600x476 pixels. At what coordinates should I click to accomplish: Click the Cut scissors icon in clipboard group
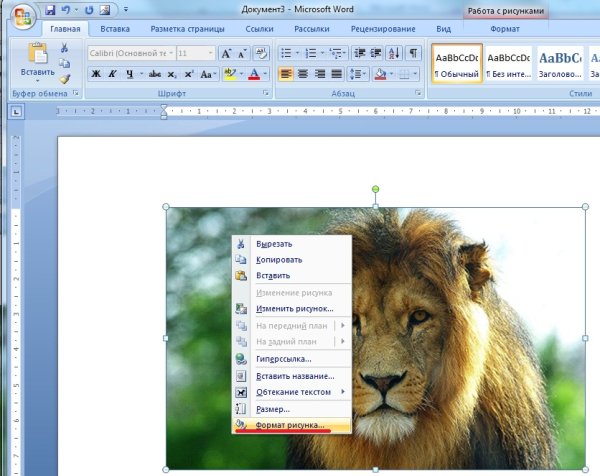click(65, 48)
